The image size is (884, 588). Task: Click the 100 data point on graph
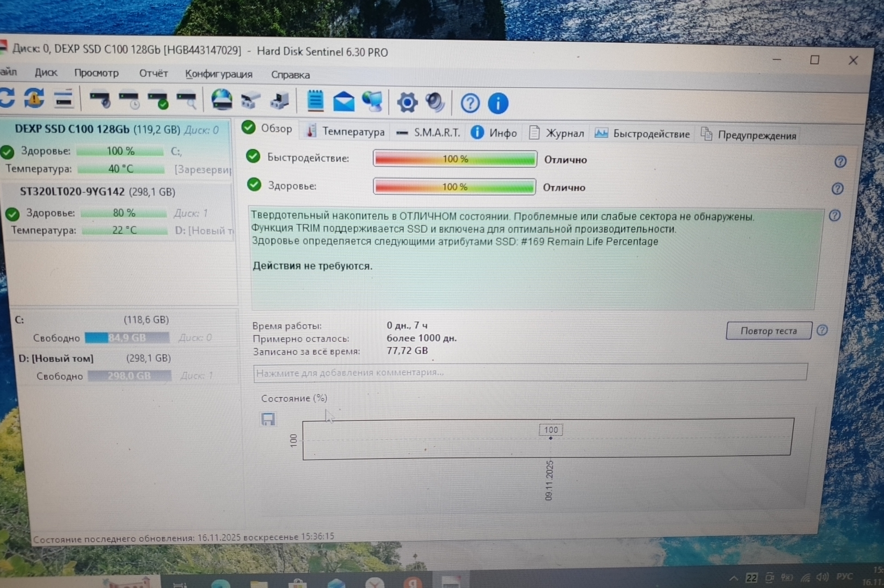550,438
